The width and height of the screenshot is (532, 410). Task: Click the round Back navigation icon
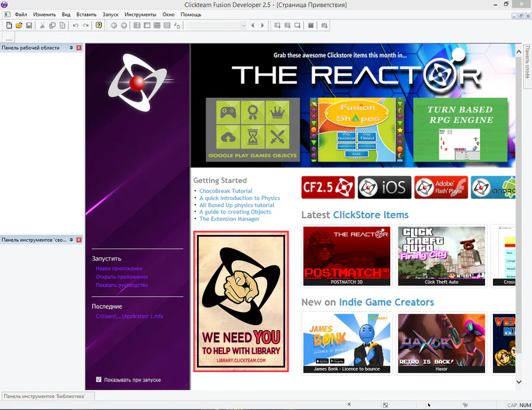pos(114,25)
